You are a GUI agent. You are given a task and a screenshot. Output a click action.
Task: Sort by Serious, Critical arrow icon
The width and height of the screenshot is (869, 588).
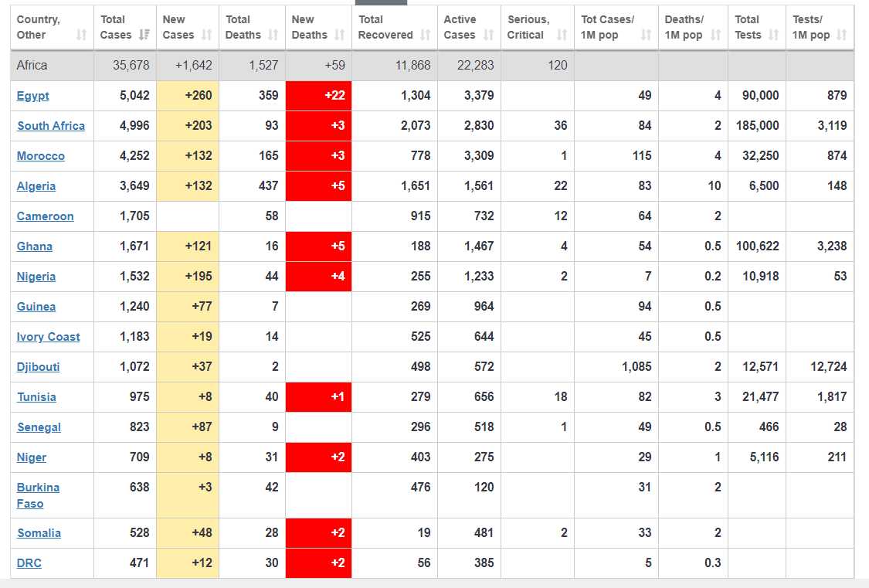[x=562, y=35]
